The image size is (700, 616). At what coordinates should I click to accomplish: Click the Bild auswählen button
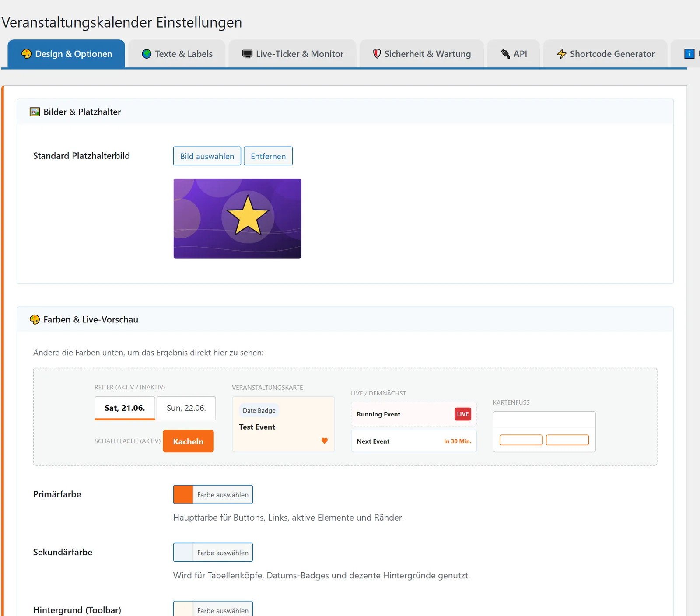[207, 156]
